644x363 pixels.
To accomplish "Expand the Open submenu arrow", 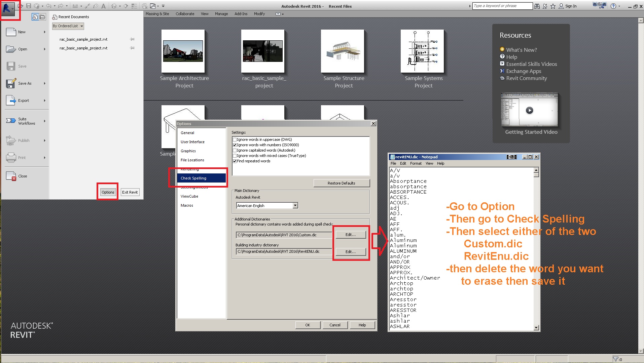I will [x=44, y=49].
